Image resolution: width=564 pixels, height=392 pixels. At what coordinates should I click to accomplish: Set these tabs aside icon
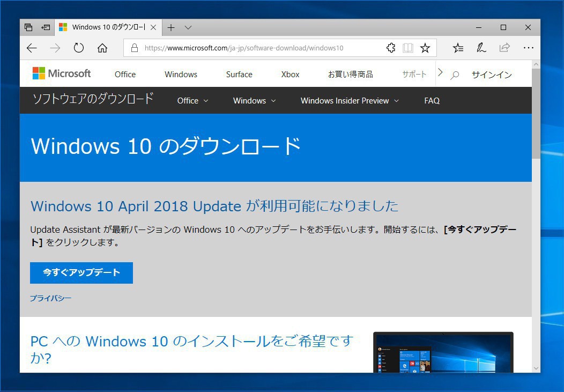pos(46,27)
